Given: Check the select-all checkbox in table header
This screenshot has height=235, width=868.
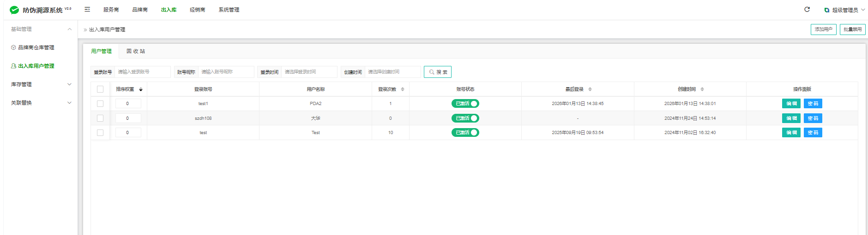Looking at the screenshot, I should tap(100, 89).
